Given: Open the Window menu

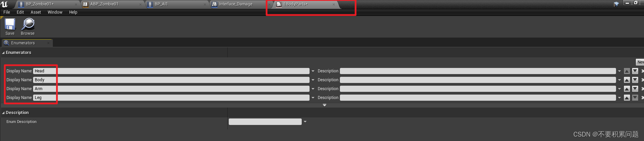Looking at the screenshot, I should (55, 12).
